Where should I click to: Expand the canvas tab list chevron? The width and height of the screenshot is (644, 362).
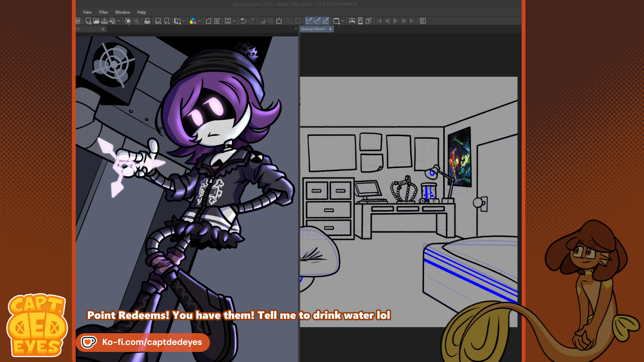click(296, 29)
